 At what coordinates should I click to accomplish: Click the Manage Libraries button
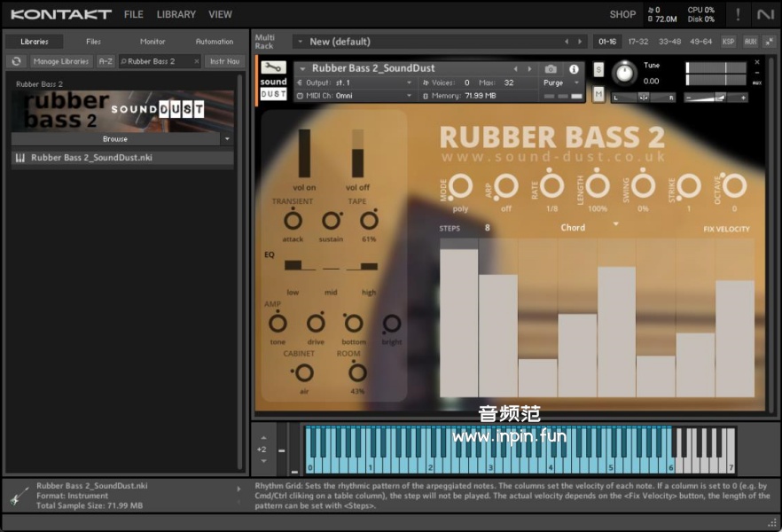point(61,61)
